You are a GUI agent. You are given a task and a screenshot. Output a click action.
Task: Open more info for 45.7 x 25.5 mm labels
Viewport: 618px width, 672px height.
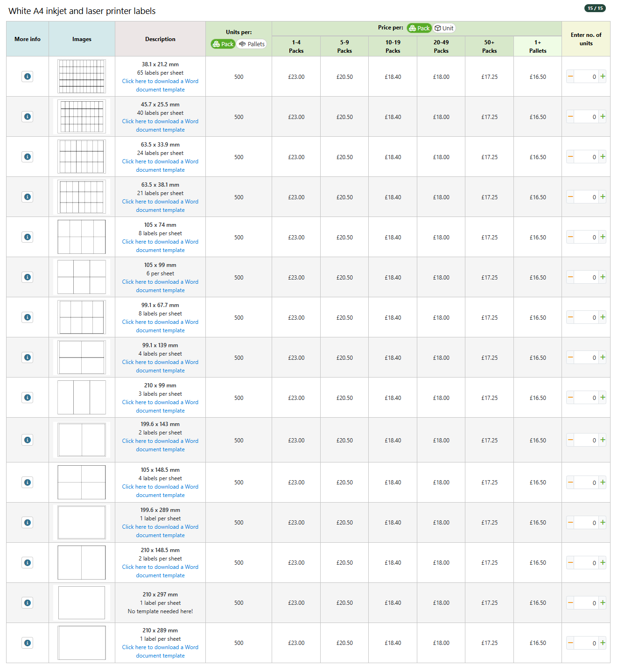coord(28,116)
